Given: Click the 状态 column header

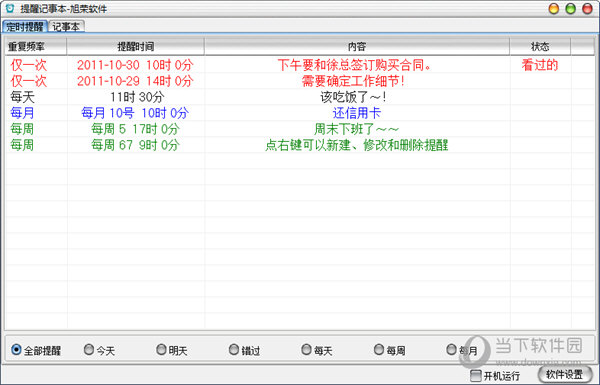Looking at the screenshot, I should pyautogui.click(x=540, y=47).
